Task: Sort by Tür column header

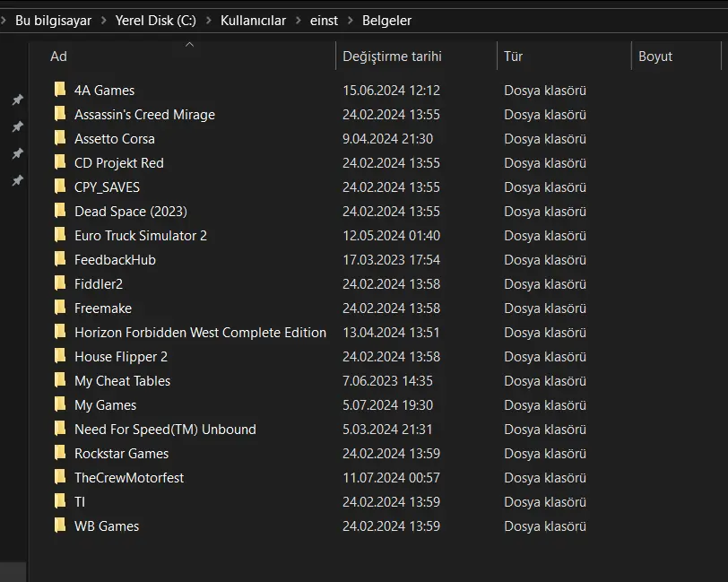Action: point(514,56)
